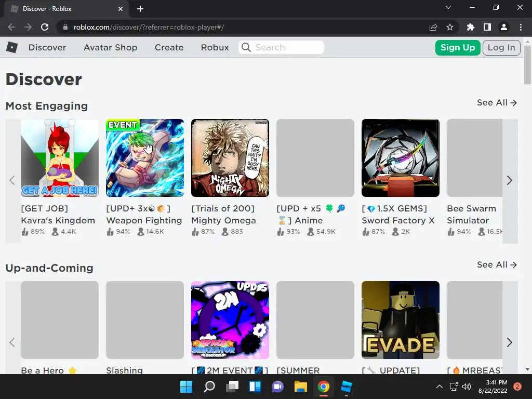The height and width of the screenshot is (399, 532).
Task: Open Chrome's three-dot menu
Action: point(521,27)
